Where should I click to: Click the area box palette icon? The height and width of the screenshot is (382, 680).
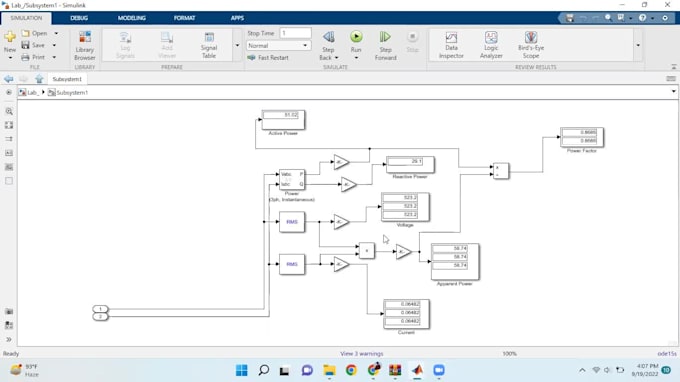pyautogui.click(x=9, y=181)
